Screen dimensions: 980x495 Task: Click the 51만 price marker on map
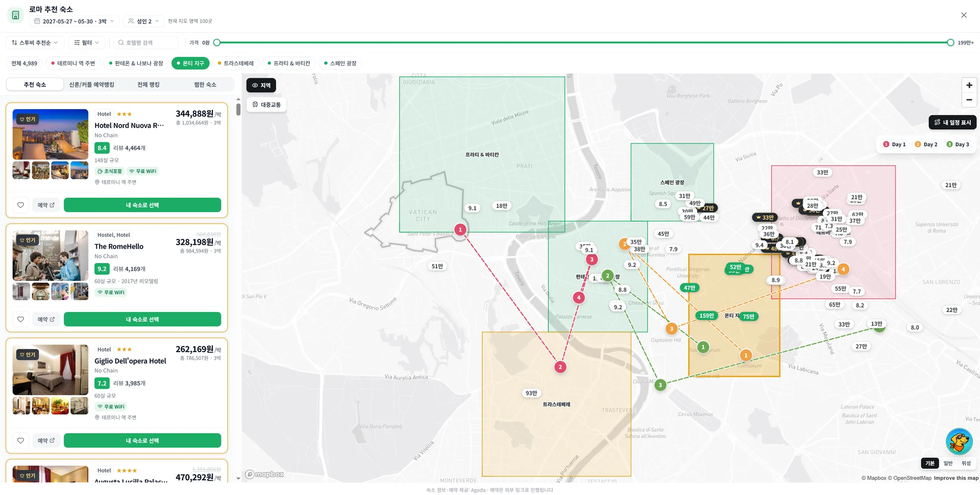pos(437,266)
